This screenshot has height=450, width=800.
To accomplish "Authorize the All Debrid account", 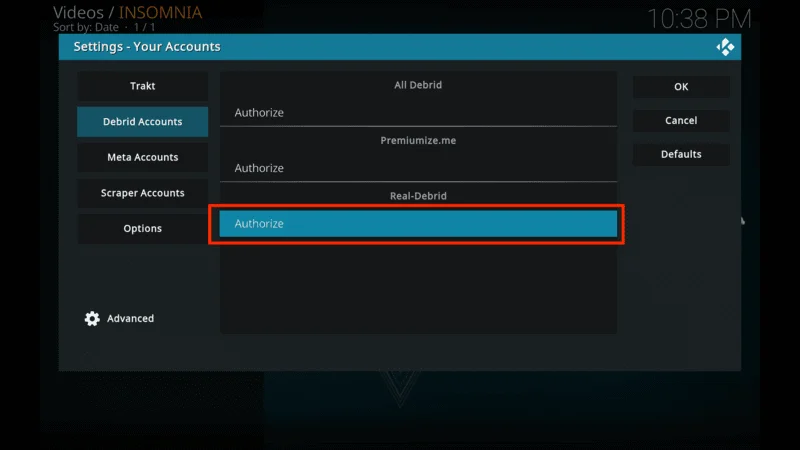I will (x=418, y=112).
